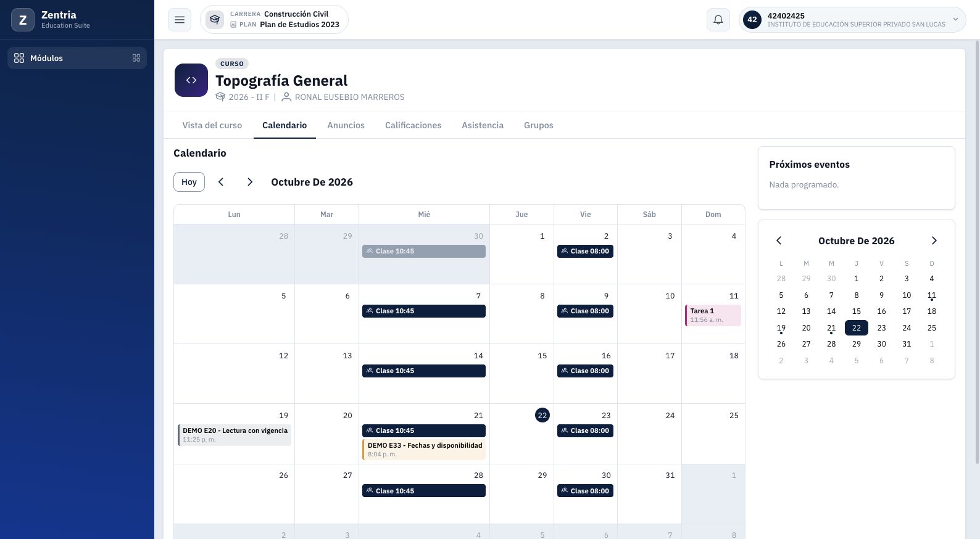Go to next month in mini calendar
This screenshot has width=980, height=539.
coord(934,241)
